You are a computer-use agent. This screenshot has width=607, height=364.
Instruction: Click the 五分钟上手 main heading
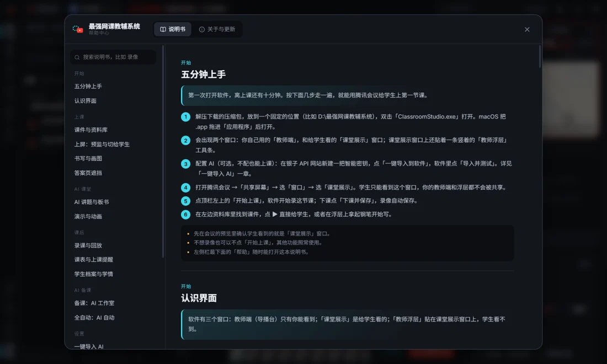coord(203,74)
